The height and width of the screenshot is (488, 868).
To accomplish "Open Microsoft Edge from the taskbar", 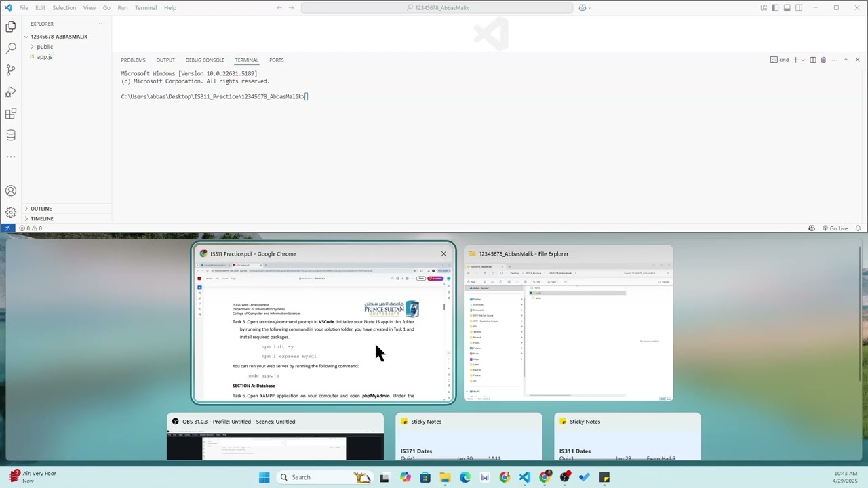I will point(465,477).
